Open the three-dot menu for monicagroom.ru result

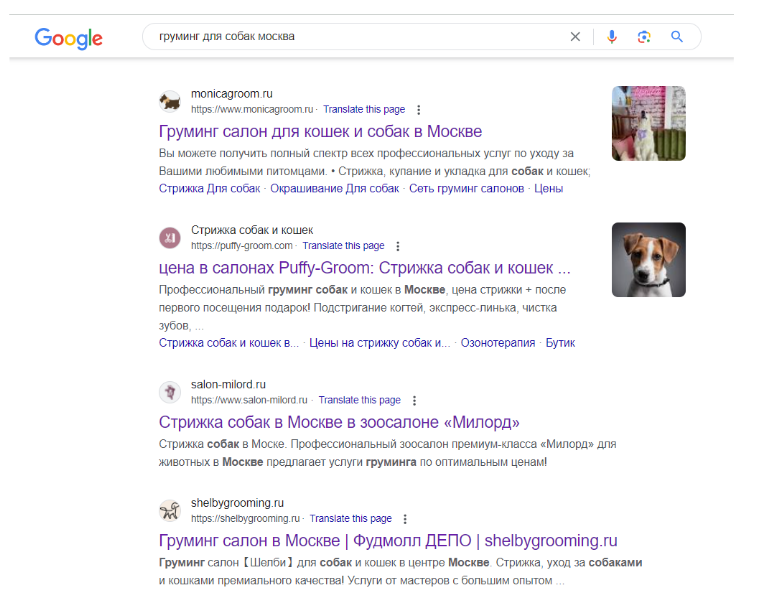(418, 110)
